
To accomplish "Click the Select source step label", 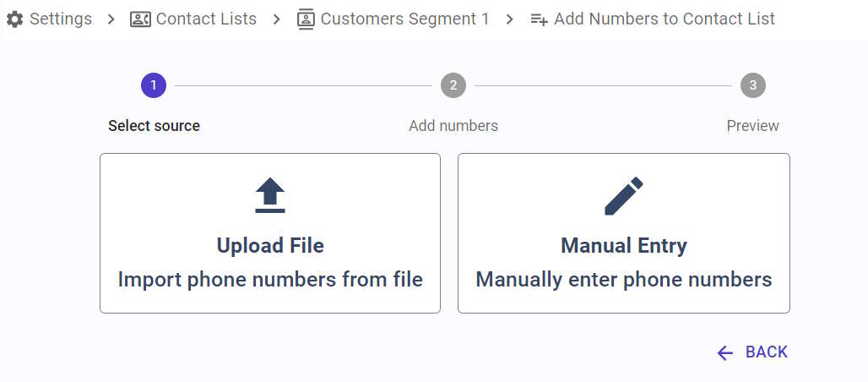I will pos(154,126).
